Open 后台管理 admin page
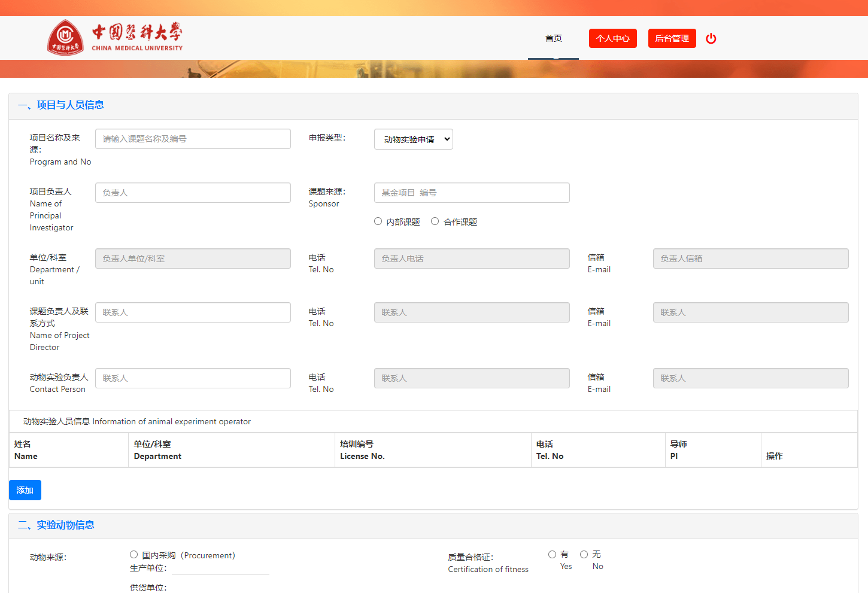Screen dimensions: 868x593 (672, 38)
